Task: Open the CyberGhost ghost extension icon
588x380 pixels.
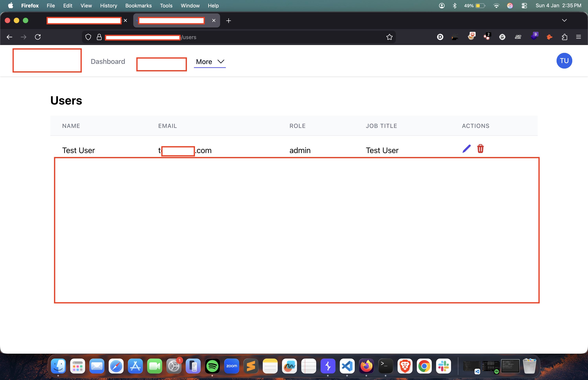Action: coord(502,37)
